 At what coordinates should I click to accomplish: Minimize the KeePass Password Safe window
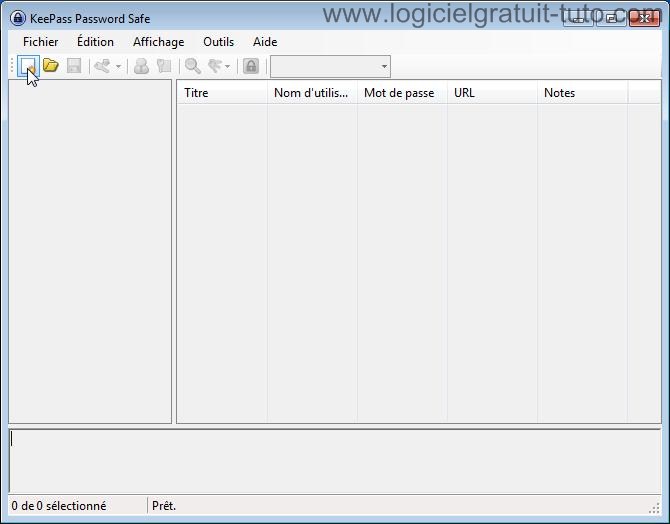point(579,18)
